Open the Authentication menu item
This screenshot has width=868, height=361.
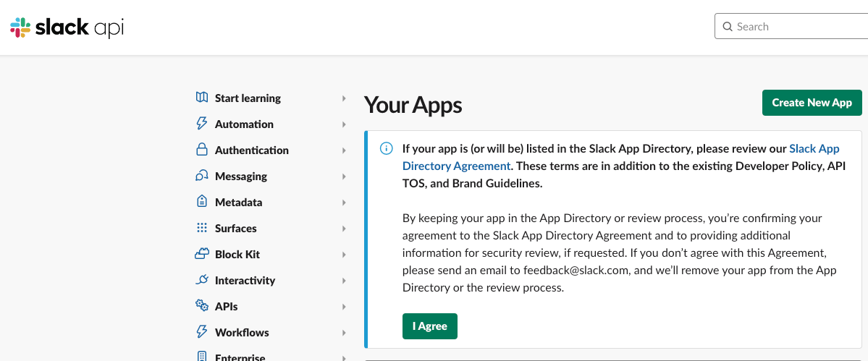coord(252,150)
